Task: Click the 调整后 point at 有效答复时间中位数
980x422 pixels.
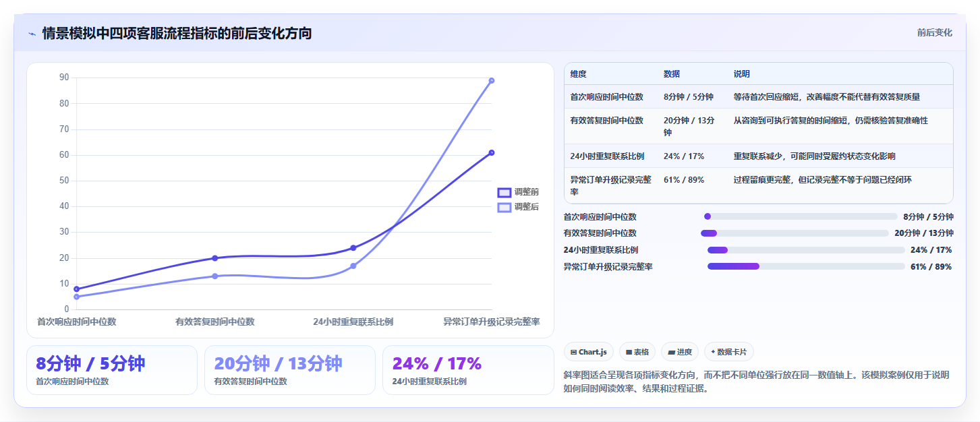Action: (215, 276)
